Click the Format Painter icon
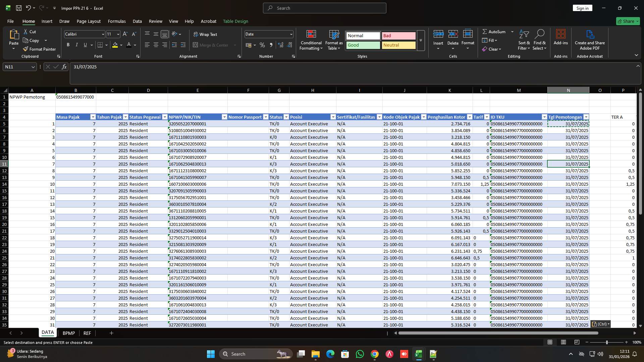The height and width of the screenshot is (362, 644). (x=26, y=49)
